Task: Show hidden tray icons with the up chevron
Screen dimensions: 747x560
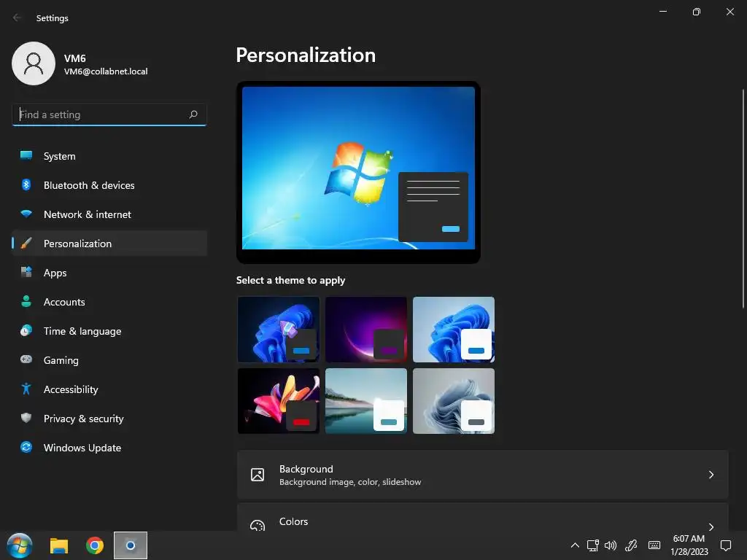Action: tap(575, 545)
